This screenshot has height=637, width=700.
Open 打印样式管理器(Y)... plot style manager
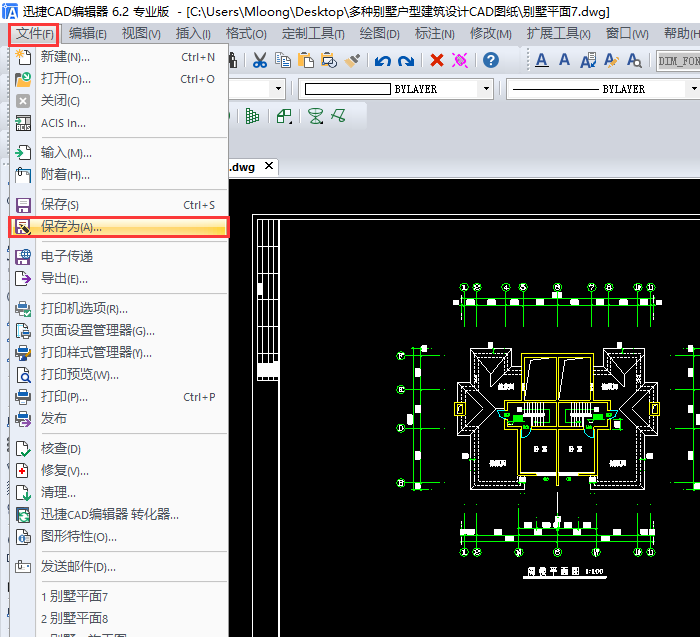click(119, 352)
